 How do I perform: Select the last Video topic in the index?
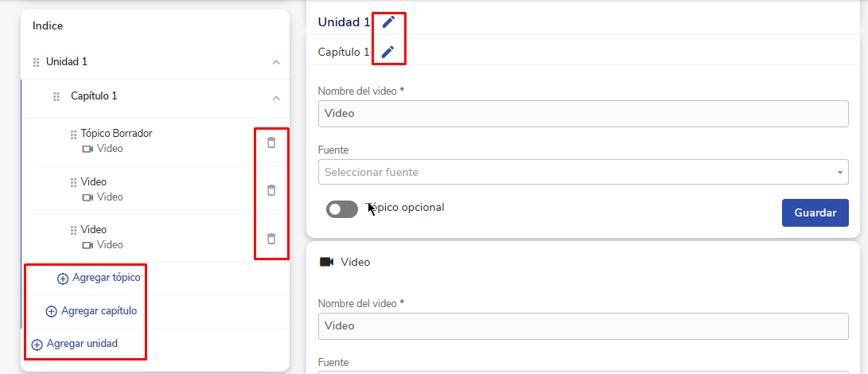tap(94, 230)
